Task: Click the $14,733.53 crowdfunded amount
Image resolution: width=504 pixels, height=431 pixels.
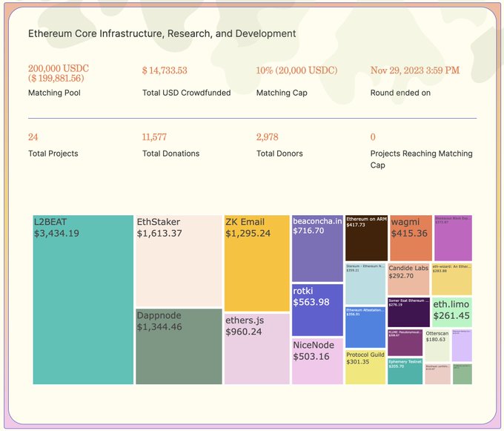Action: [165, 70]
